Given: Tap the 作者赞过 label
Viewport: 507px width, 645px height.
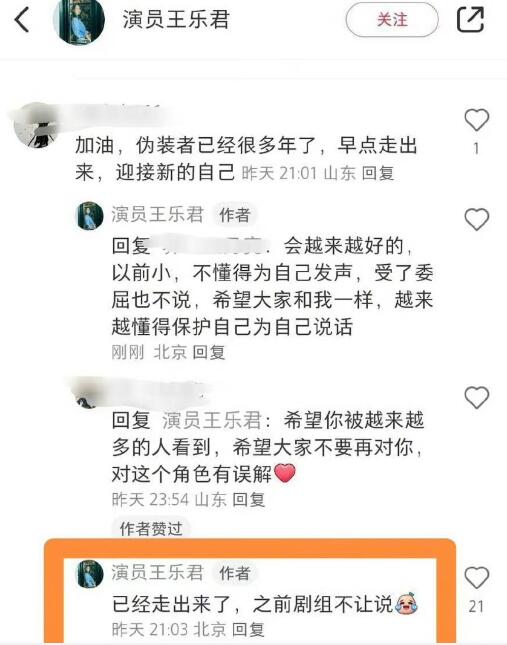Looking at the screenshot, I should tap(151, 529).
